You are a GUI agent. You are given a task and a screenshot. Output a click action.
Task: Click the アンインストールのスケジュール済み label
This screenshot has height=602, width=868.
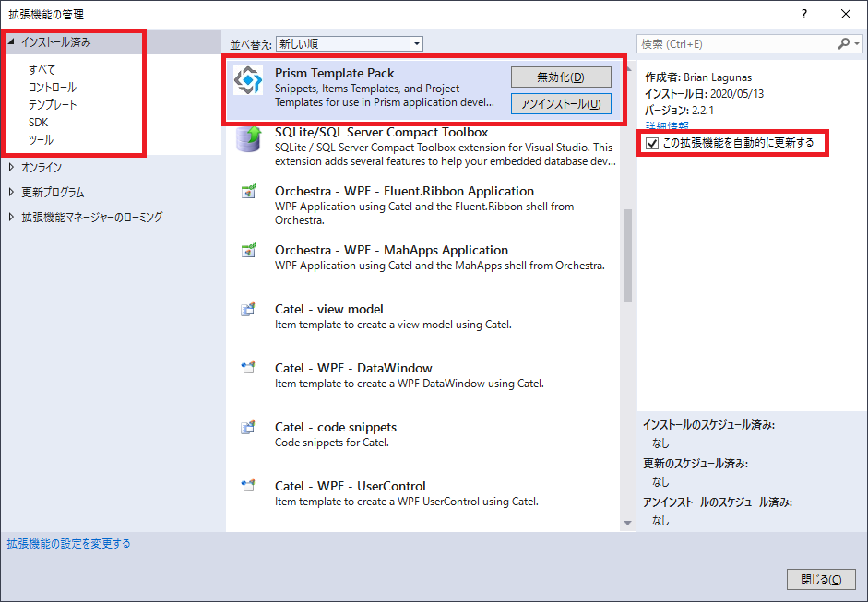tap(718, 502)
